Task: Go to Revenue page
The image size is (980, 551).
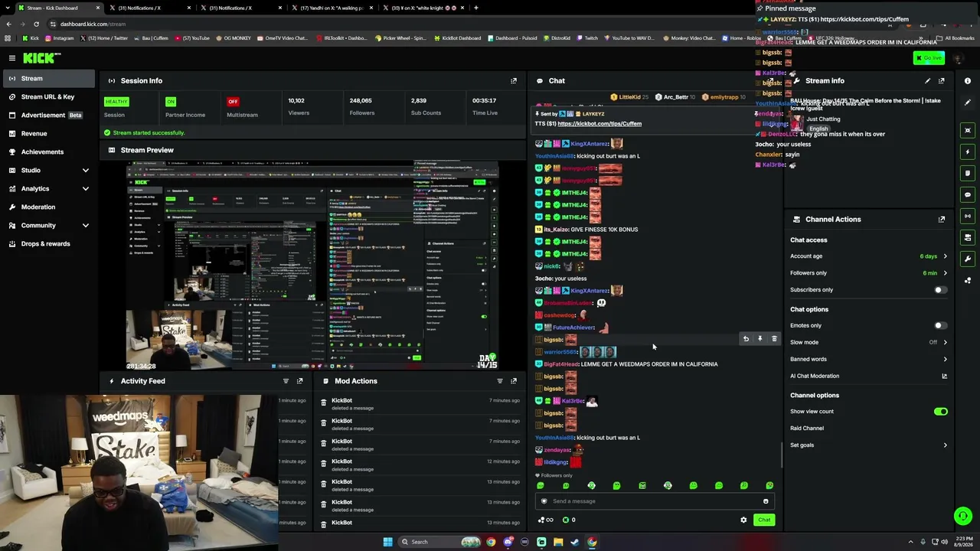Action: [47, 133]
